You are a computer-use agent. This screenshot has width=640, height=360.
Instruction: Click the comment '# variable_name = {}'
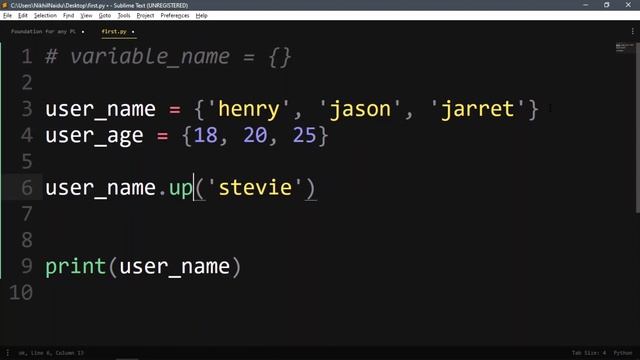168,57
